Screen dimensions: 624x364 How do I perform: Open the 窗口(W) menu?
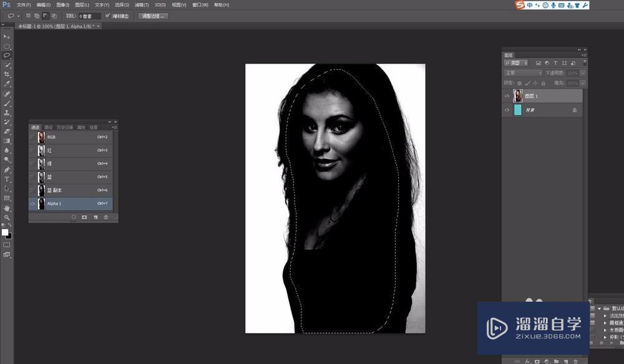[x=200, y=5]
